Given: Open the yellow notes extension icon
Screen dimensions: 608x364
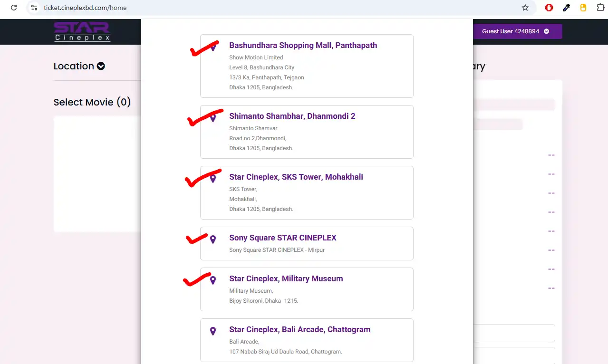Looking at the screenshot, I should pyautogui.click(x=583, y=8).
